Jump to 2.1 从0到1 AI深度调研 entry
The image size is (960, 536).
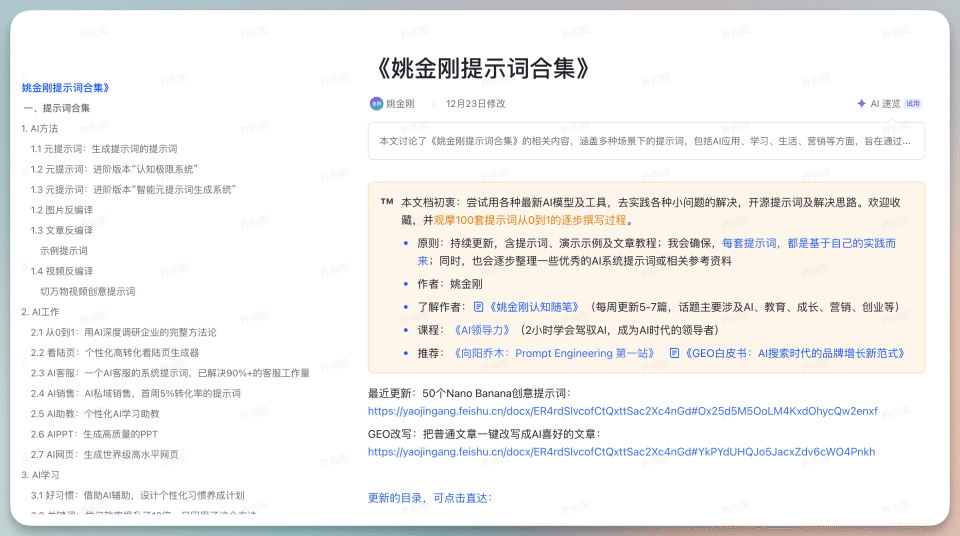pyautogui.click(x=124, y=332)
